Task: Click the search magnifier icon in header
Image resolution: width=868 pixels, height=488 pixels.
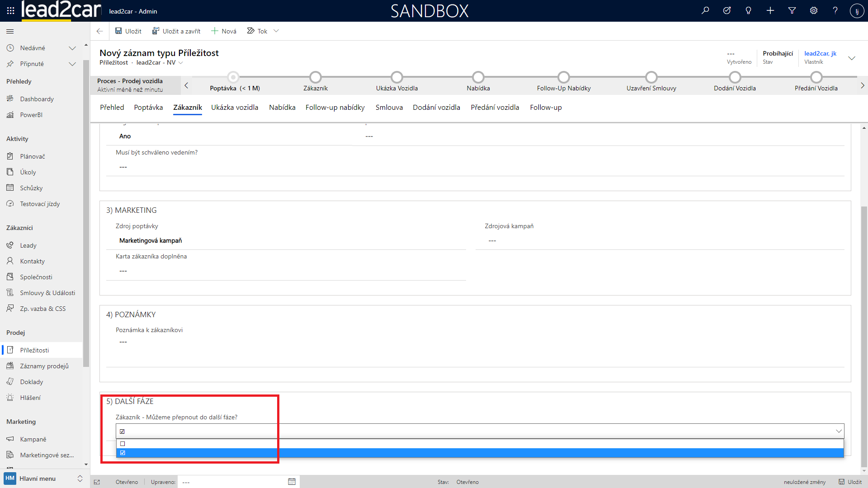Action: 705,10
